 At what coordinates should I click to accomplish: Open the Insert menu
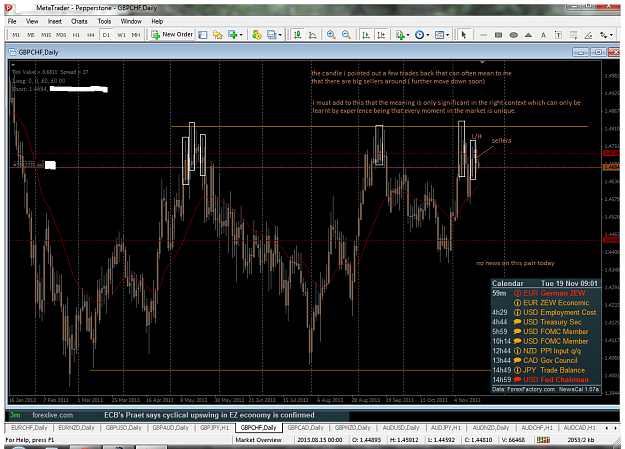point(55,22)
